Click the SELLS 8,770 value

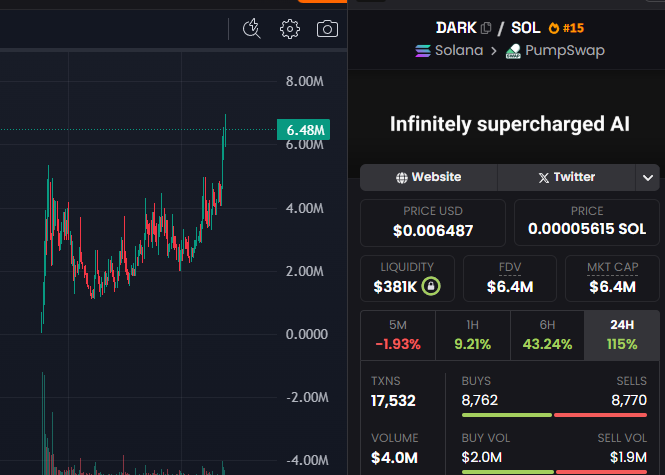[x=629, y=400]
